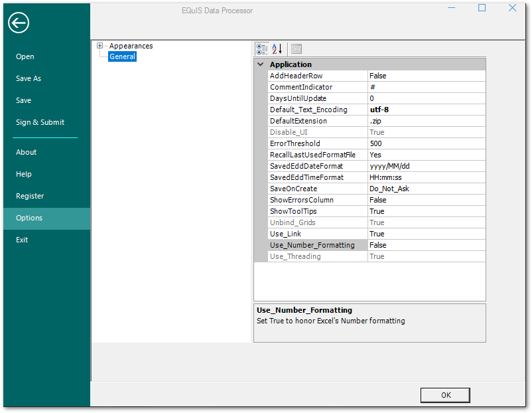Sort properties alphabetically with A-Z icon

pos(277,49)
